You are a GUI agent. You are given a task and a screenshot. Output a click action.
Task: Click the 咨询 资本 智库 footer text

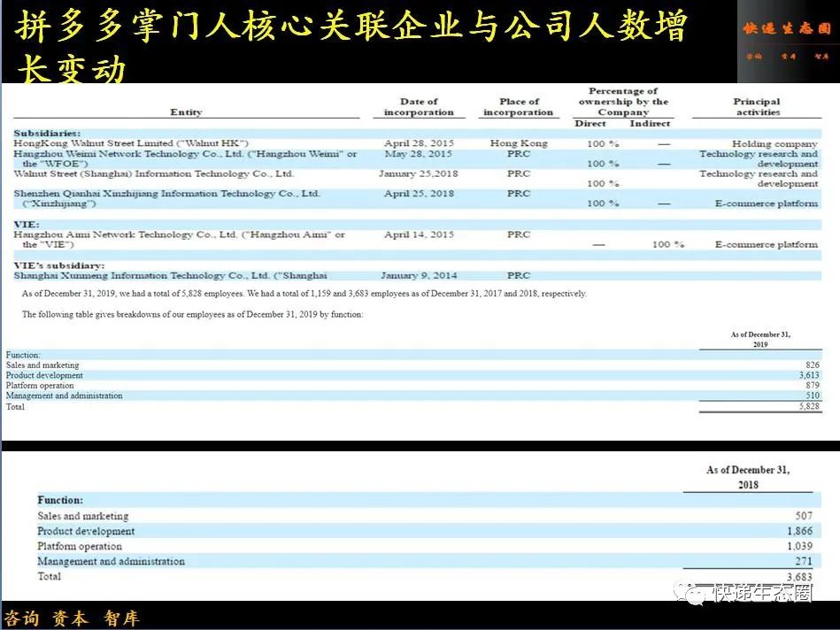pos(71,618)
